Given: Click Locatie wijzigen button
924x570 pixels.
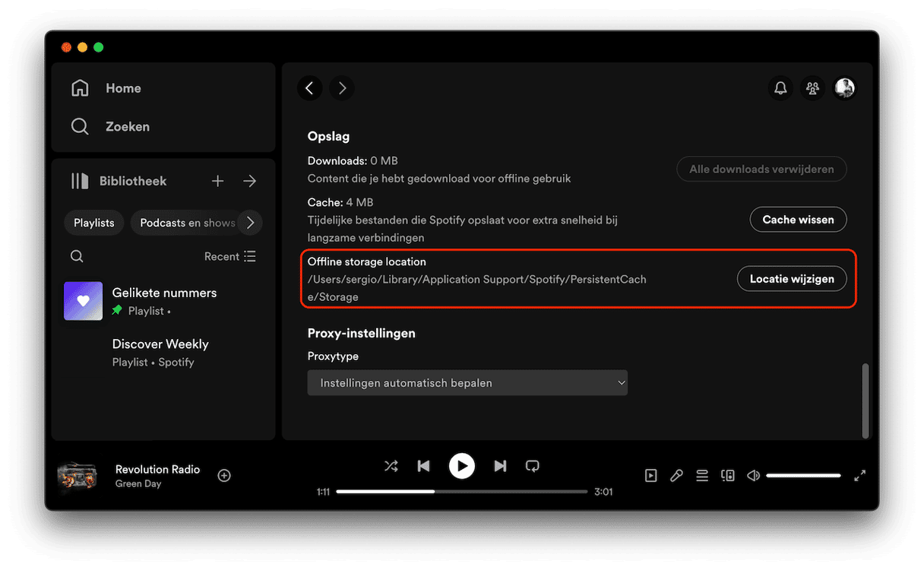Looking at the screenshot, I should tap(792, 278).
